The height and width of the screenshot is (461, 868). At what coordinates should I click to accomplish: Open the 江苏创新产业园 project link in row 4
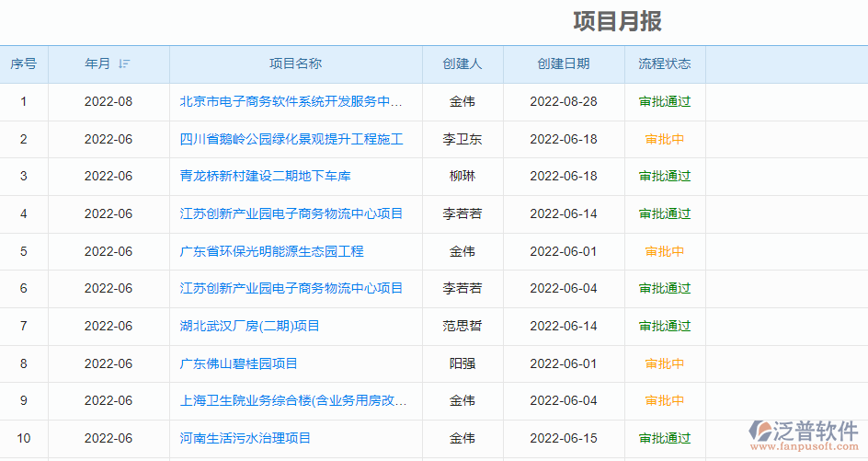point(291,213)
